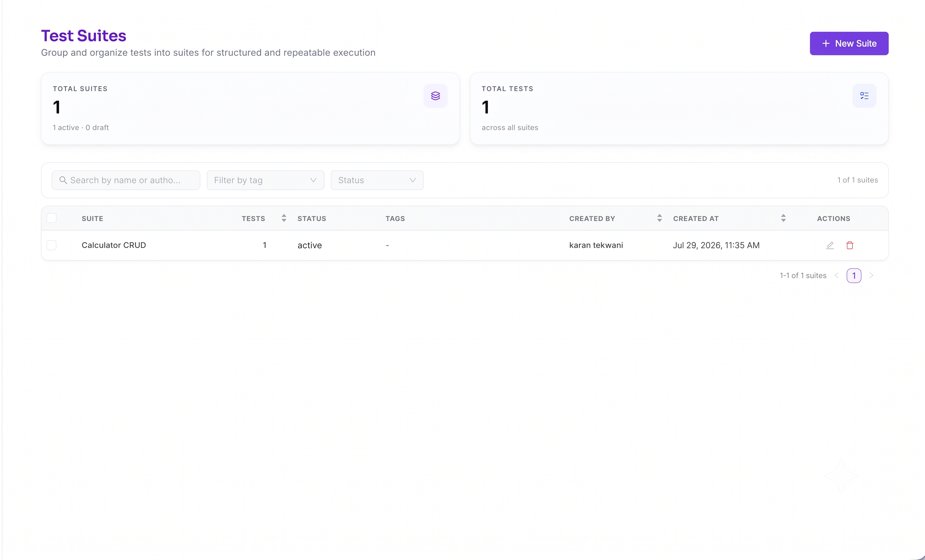Go to pagination page 1
Viewport: 925px width, 560px height.
pyautogui.click(x=854, y=275)
